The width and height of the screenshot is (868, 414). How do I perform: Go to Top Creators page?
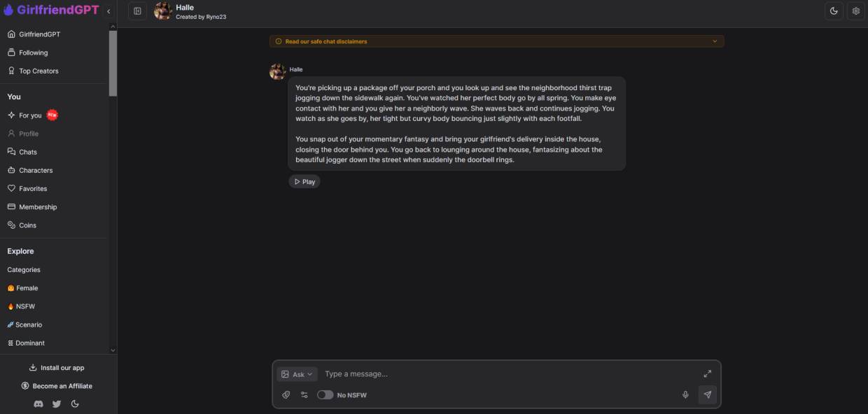tap(38, 71)
